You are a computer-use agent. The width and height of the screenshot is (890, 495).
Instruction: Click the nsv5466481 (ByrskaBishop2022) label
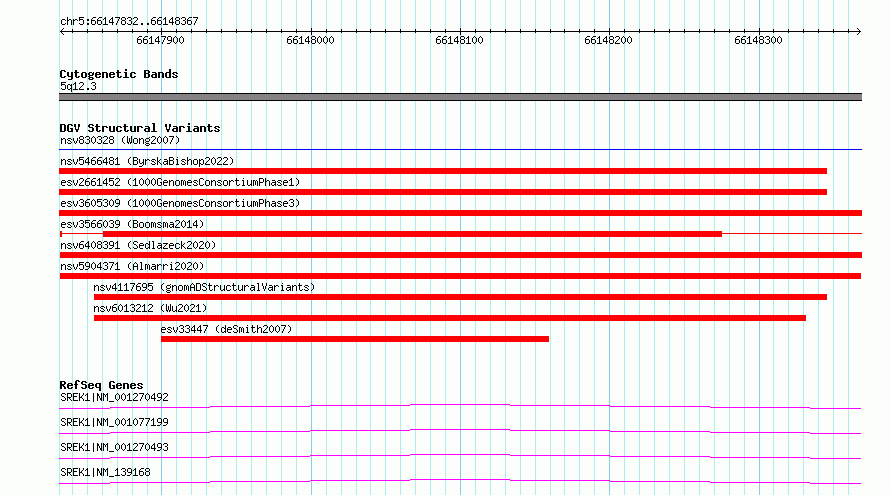tap(147, 161)
